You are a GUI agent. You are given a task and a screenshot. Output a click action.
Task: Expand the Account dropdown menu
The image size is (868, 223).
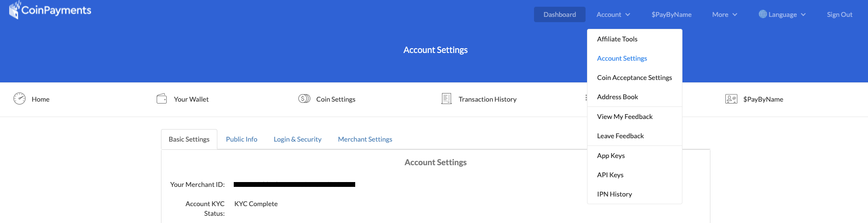point(613,14)
